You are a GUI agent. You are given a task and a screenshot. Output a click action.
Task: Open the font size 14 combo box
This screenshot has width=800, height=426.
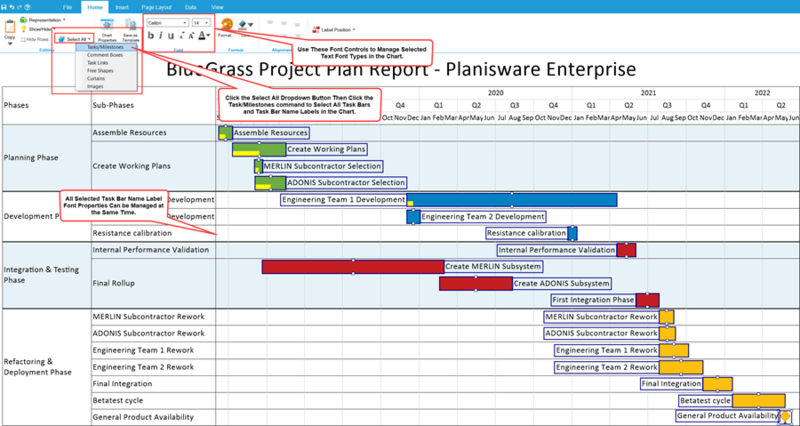(201, 23)
